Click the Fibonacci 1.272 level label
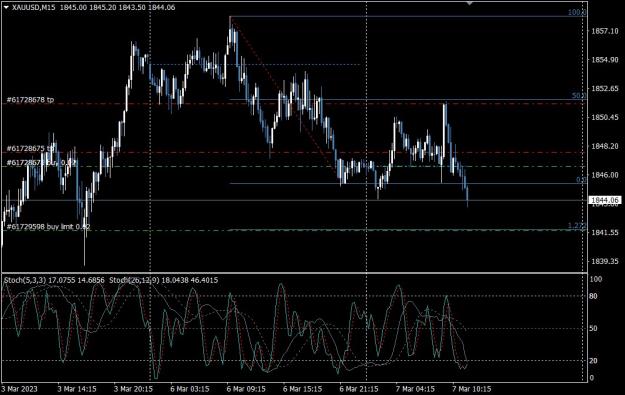The width and height of the screenshot is (625, 395). tap(577, 226)
